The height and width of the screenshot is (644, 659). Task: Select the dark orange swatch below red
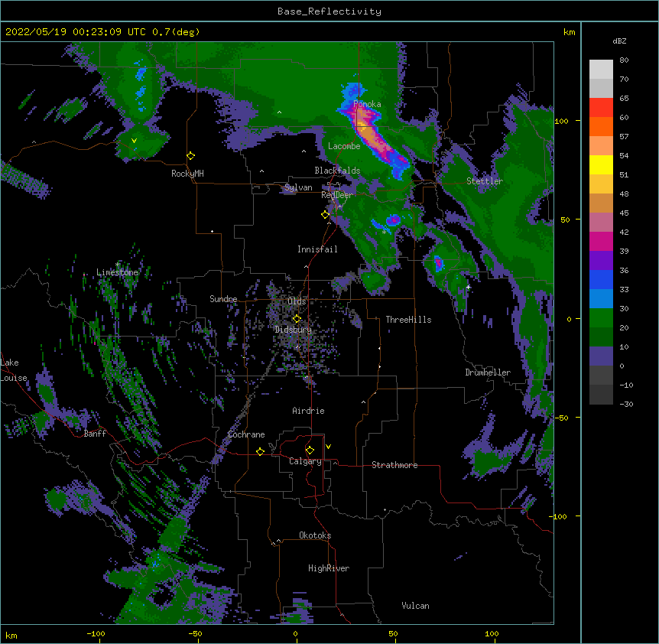[601, 126]
